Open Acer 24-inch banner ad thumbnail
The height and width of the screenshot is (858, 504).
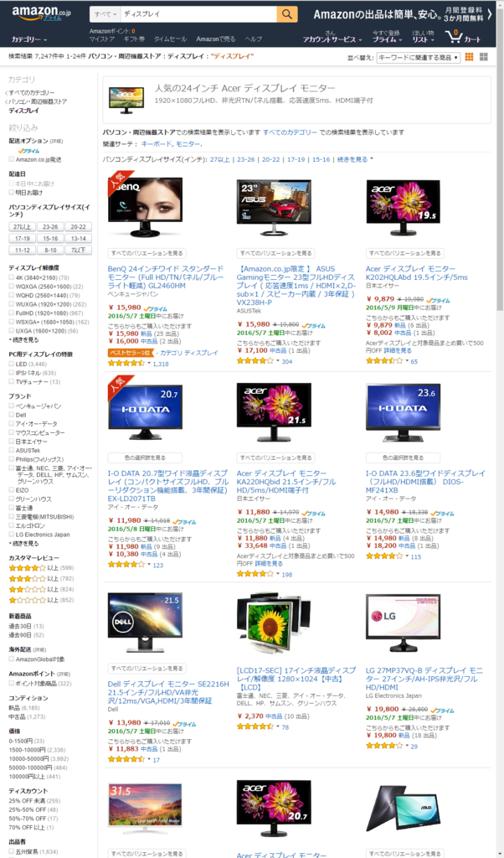(126, 101)
